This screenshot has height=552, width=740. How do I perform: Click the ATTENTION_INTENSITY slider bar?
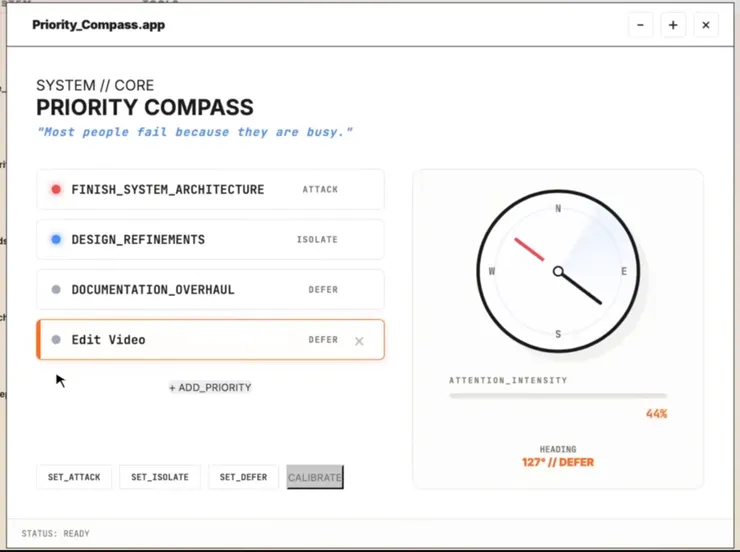click(557, 396)
